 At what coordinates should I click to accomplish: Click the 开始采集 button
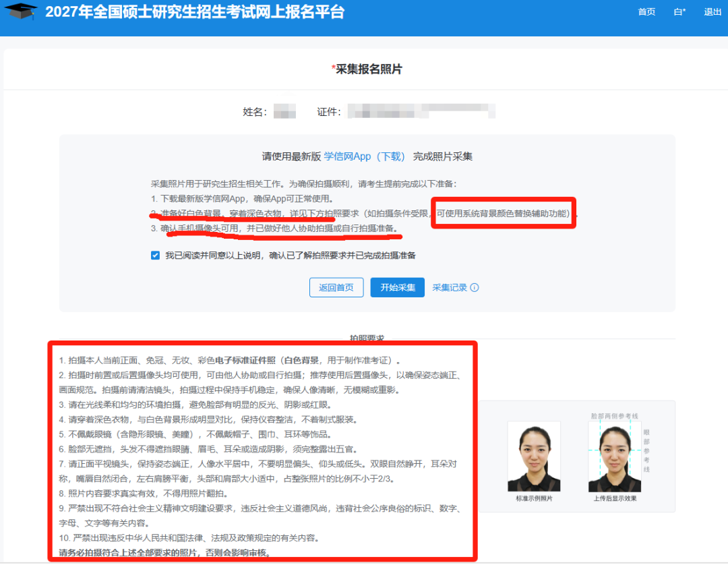pos(398,288)
